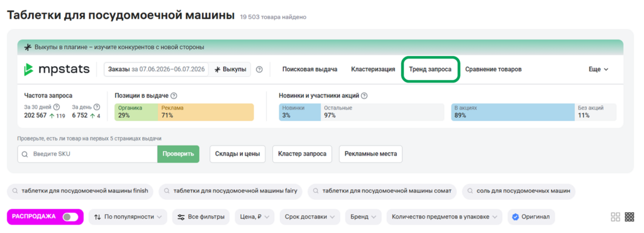The width and height of the screenshot is (644, 233).
Task: Click search icon in соль suggestion chip
Action: pyautogui.click(x=470, y=191)
